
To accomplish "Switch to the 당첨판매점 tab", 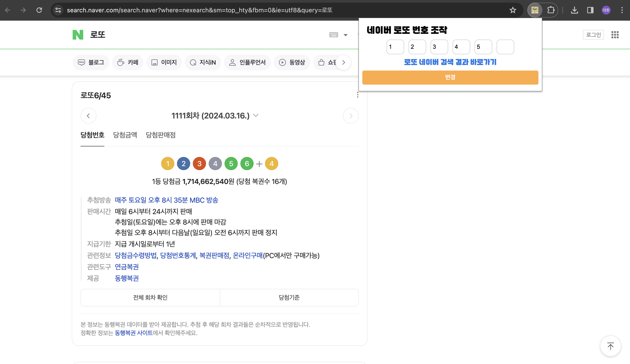I will 160,135.
